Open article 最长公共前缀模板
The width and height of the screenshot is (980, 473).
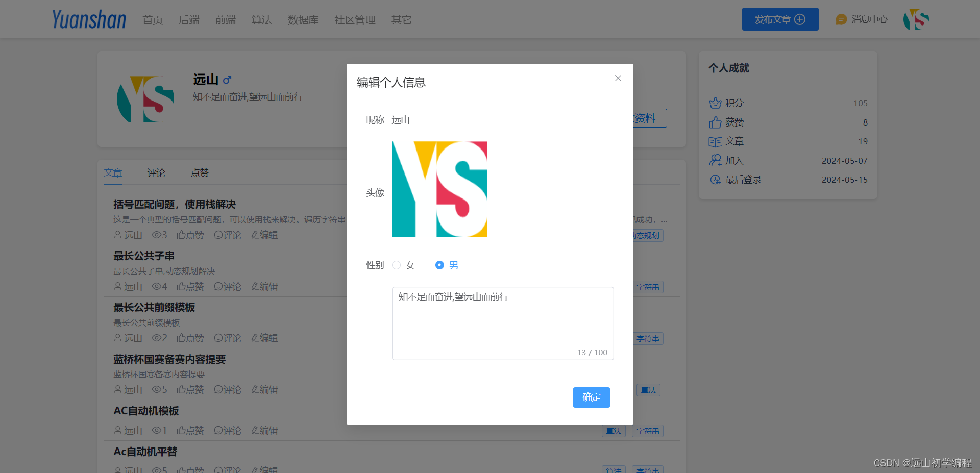(154, 307)
